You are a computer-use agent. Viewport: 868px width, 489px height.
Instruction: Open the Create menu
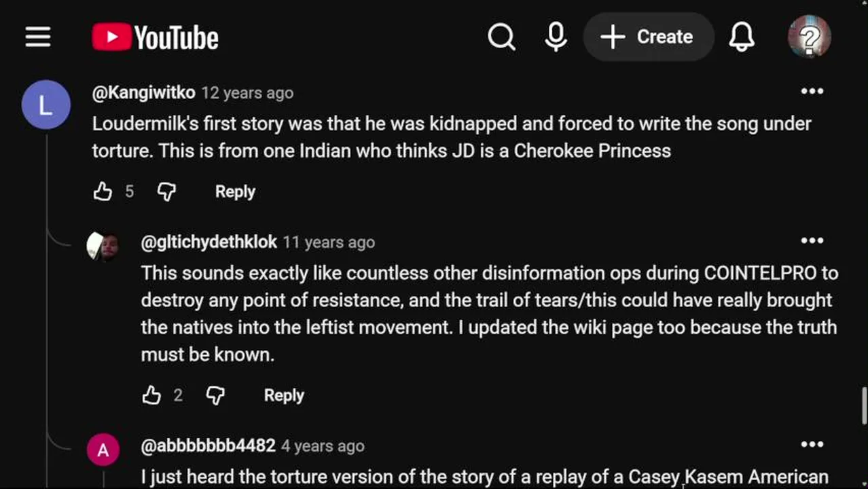point(648,37)
